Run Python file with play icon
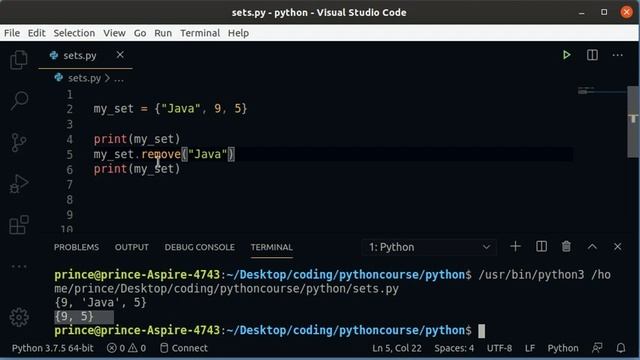Screen dimensions: 640x360 pyautogui.click(x=566, y=55)
